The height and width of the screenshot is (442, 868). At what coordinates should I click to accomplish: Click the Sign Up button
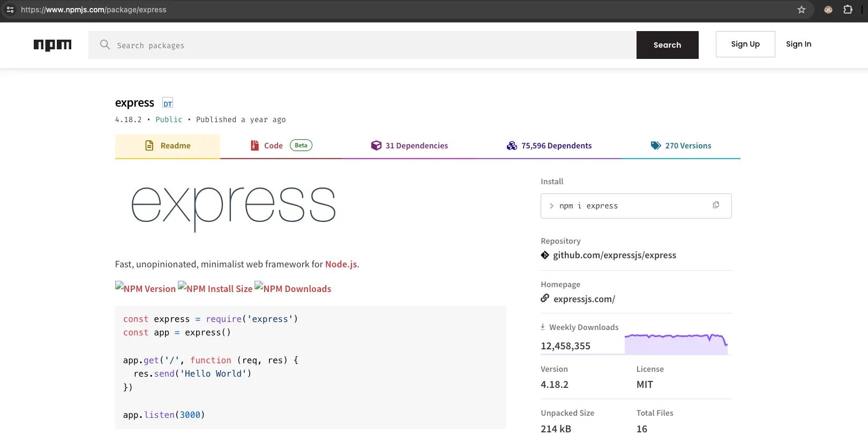coord(745,44)
